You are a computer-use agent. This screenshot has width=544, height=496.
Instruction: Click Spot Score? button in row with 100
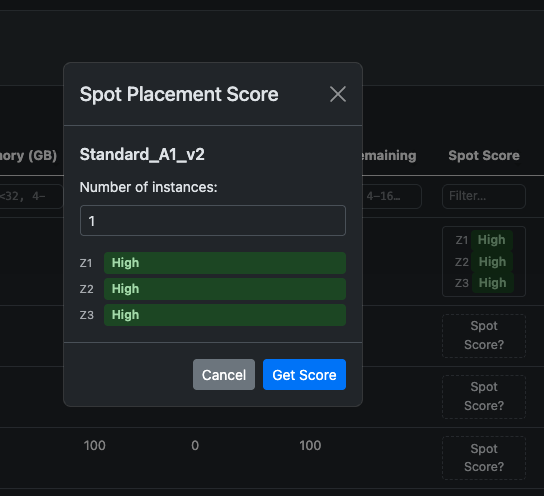(x=484, y=458)
